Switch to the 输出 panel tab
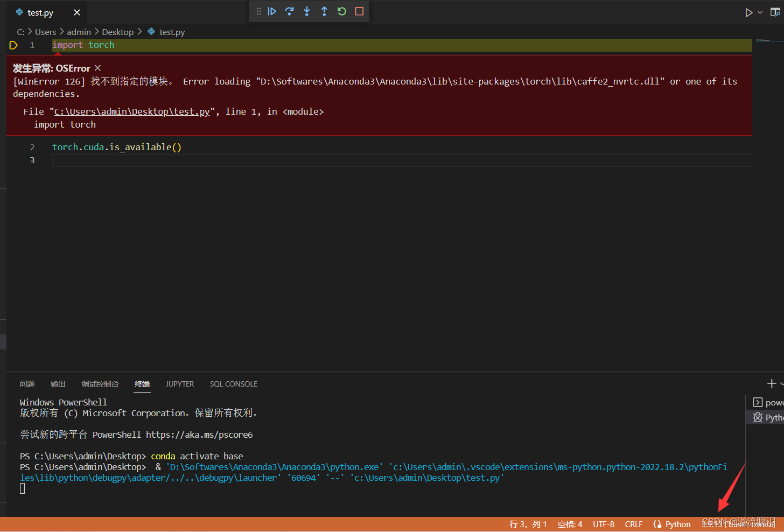The width and height of the screenshot is (784, 532). 58,384
